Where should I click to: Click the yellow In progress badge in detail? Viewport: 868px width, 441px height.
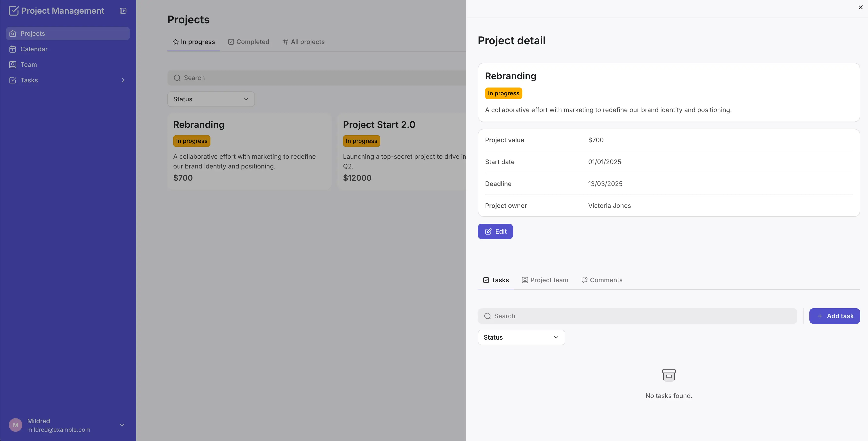503,93
